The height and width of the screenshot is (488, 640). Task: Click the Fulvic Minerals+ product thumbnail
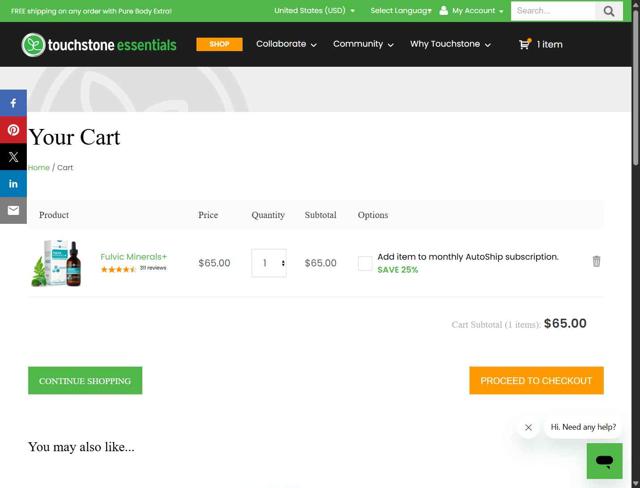point(57,263)
